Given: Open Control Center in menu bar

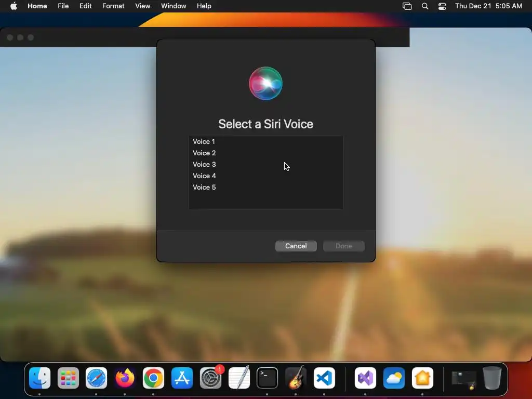Looking at the screenshot, I should (442, 6).
